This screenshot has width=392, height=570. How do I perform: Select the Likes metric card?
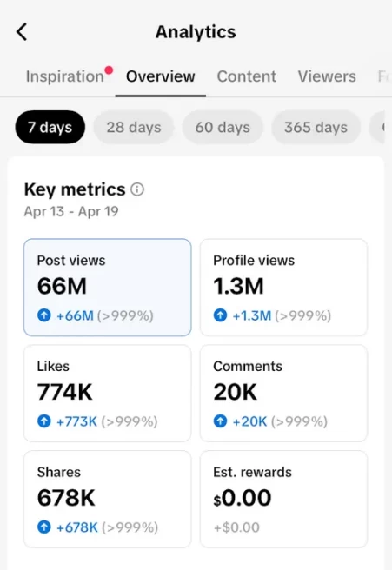107,394
